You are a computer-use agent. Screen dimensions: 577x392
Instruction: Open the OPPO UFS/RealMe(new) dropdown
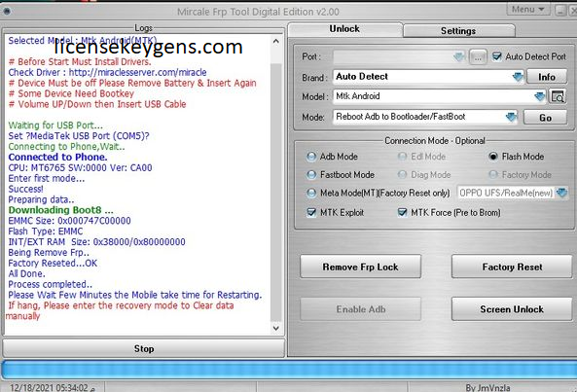(561, 193)
